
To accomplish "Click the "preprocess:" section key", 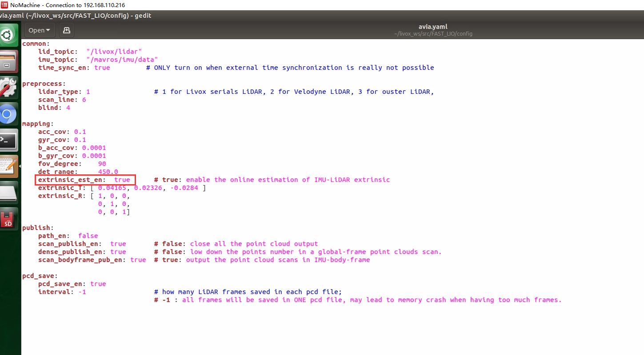I will click(44, 84).
